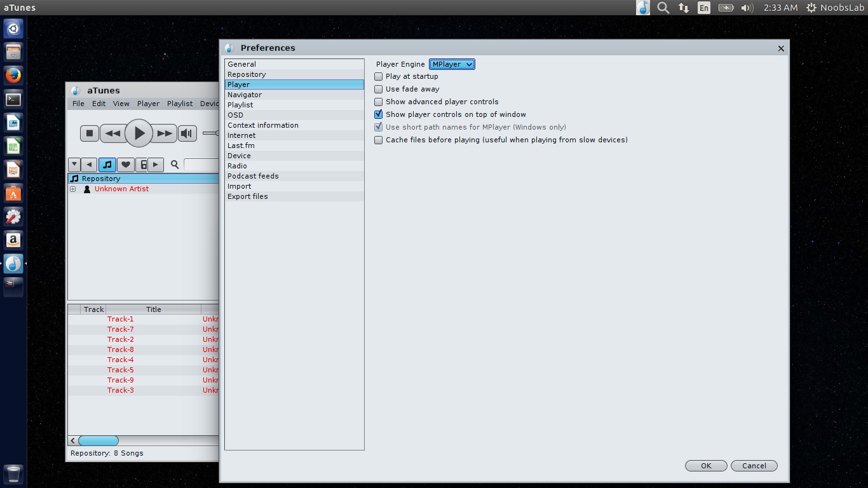Screen dimensions: 868x488
Task: Click the navigator's right triangle button
Action: point(156,165)
